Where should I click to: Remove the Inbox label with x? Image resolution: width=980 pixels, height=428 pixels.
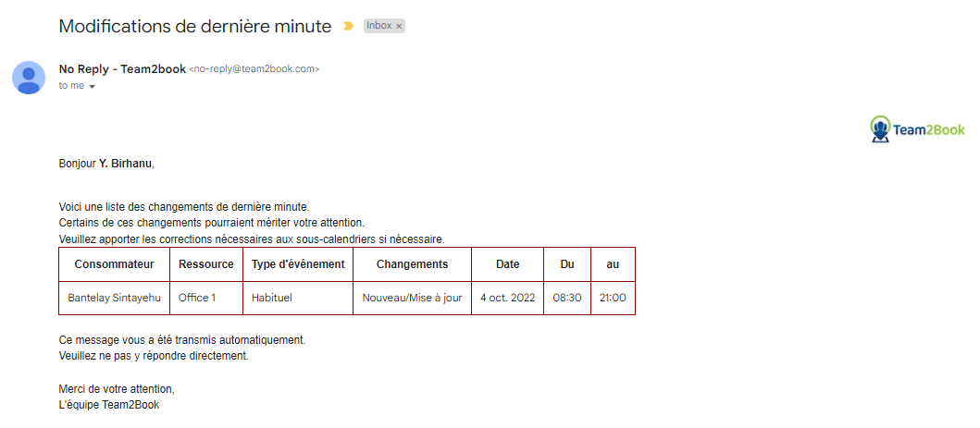(x=399, y=26)
